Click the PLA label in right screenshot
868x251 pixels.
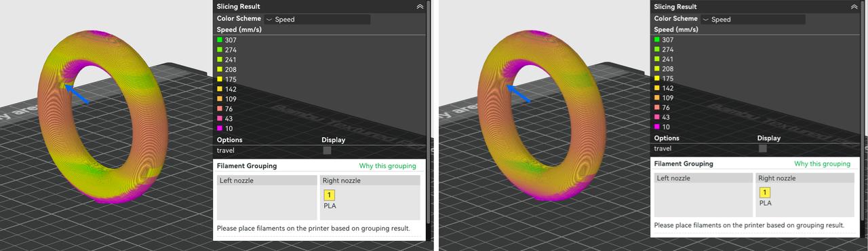coord(765,204)
